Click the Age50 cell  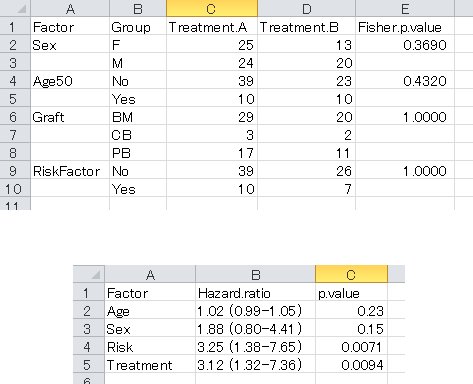70,81
